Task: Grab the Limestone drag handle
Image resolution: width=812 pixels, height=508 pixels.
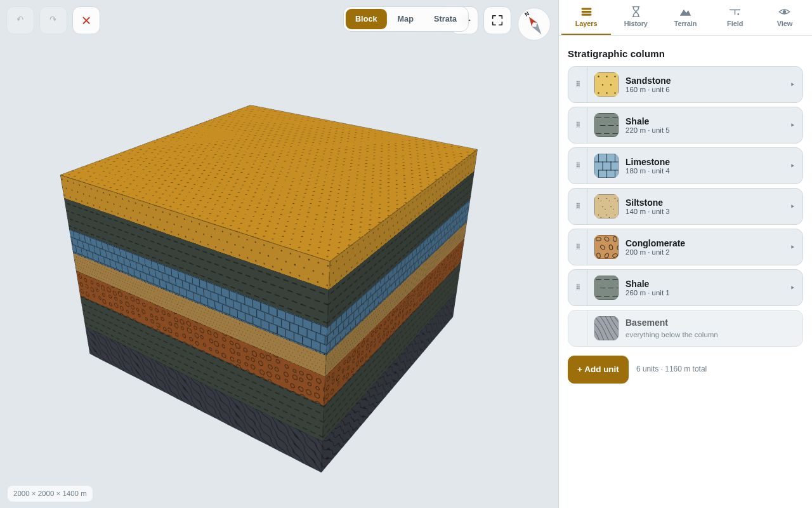Action: pyautogui.click(x=578, y=166)
